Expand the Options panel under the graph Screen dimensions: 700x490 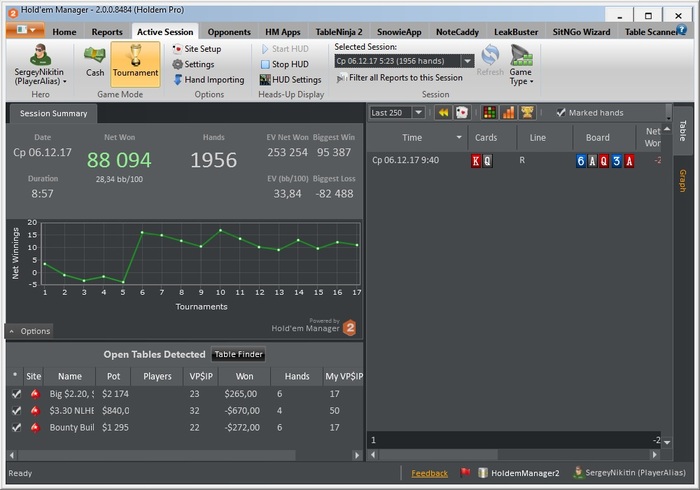click(29, 331)
